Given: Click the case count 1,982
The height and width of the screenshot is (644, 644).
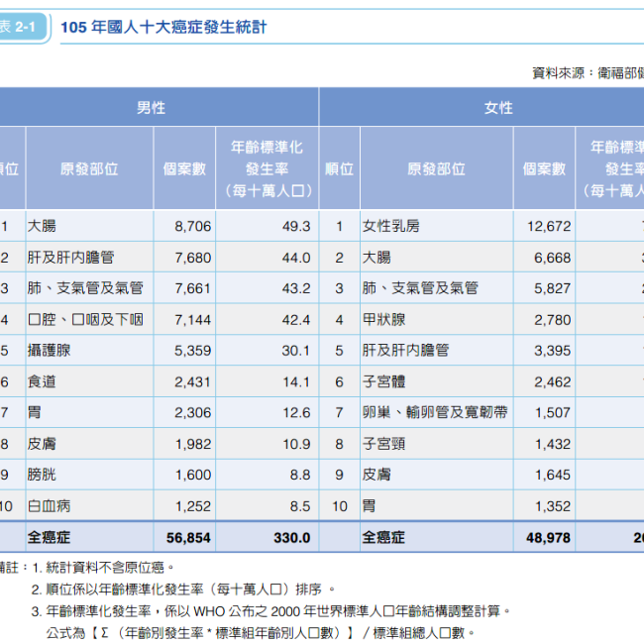Looking at the screenshot, I should tap(192, 445).
